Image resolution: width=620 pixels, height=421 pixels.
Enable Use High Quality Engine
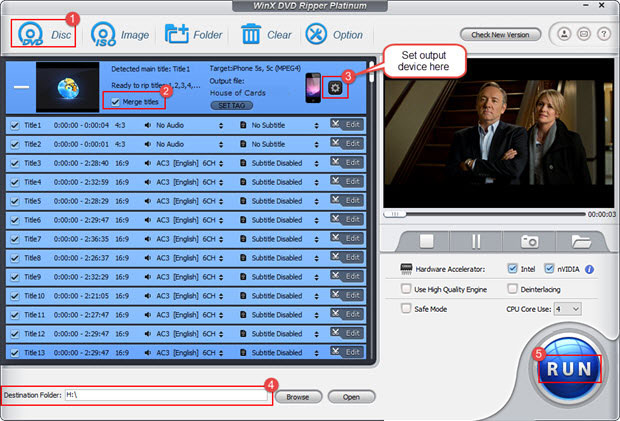coord(406,289)
